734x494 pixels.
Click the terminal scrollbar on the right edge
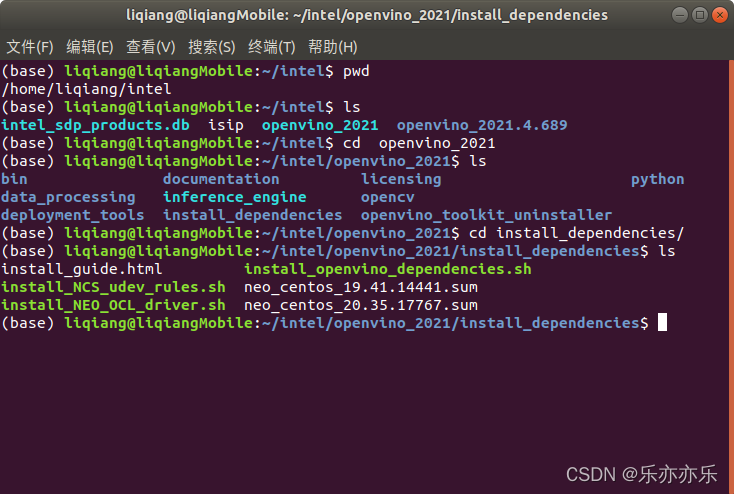(731, 276)
